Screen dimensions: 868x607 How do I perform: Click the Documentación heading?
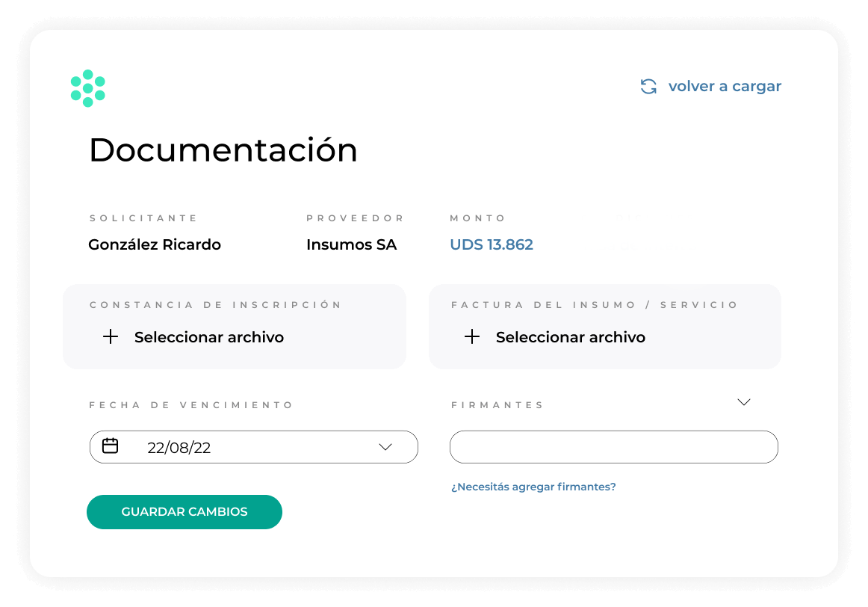223,150
